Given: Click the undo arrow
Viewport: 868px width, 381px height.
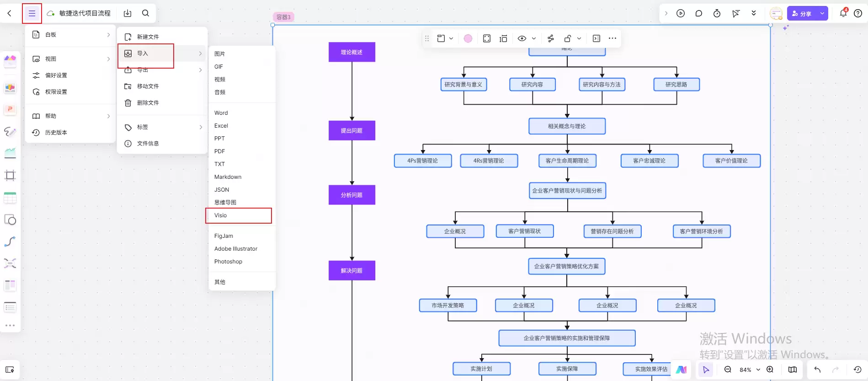Looking at the screenshot, I should click(x=817, y=370).
